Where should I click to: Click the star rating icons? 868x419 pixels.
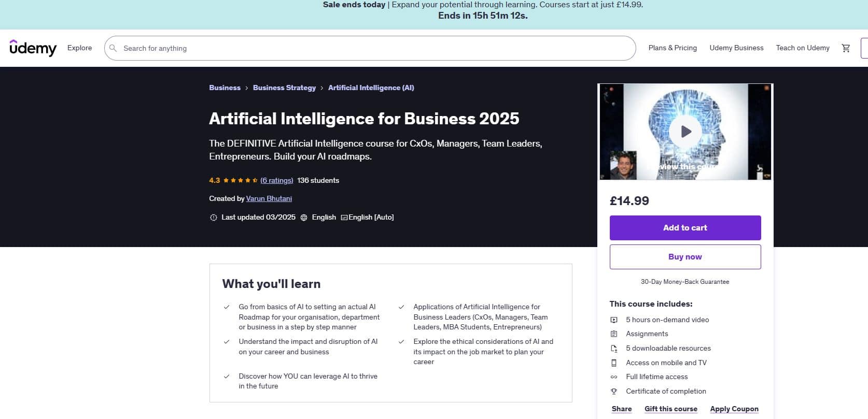pyautogui.click(x=241, y=181)
